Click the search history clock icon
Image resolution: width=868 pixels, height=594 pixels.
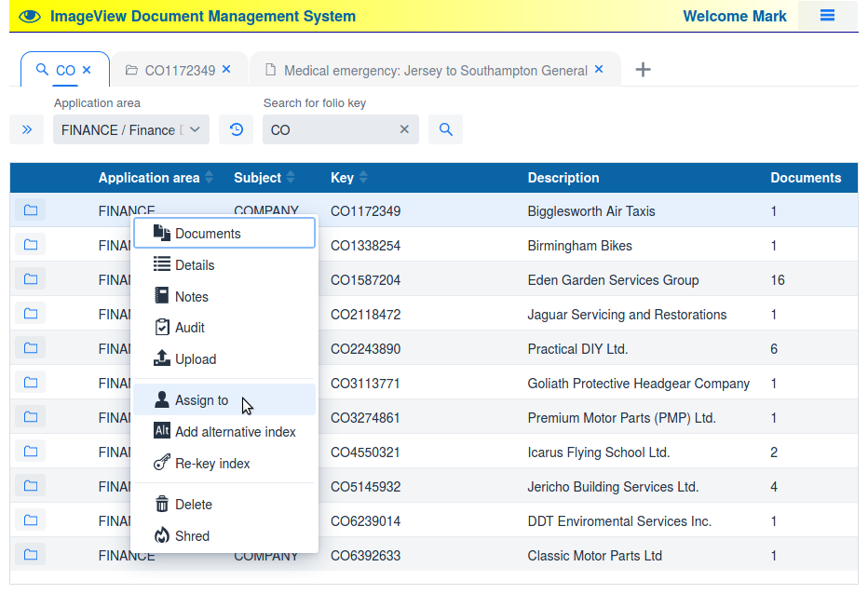pyautogui.click(x=237, y=130)
